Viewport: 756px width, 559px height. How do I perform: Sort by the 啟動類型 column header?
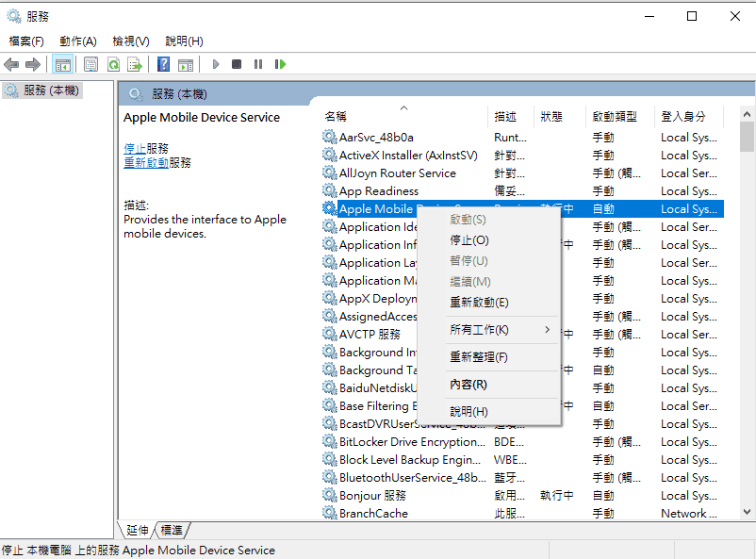click(x=615, y=117)
